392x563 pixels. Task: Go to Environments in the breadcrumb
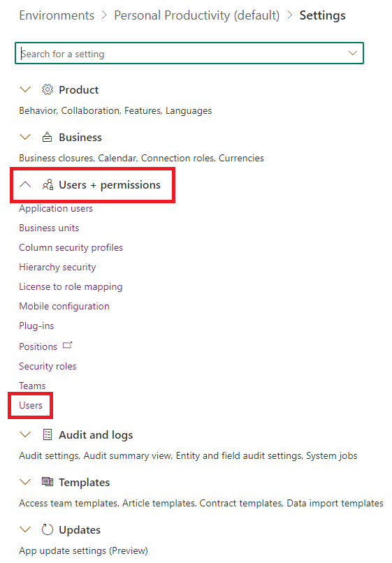(57, 15)
